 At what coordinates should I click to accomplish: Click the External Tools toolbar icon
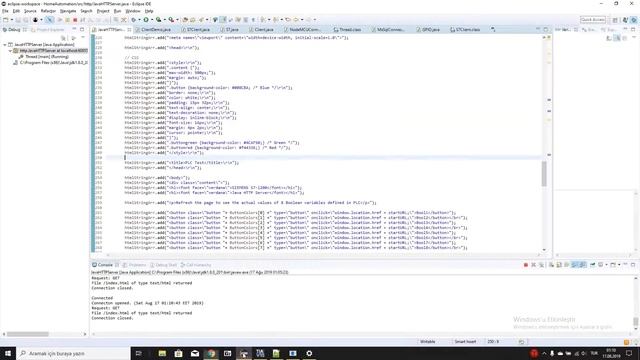coord(171,20)
